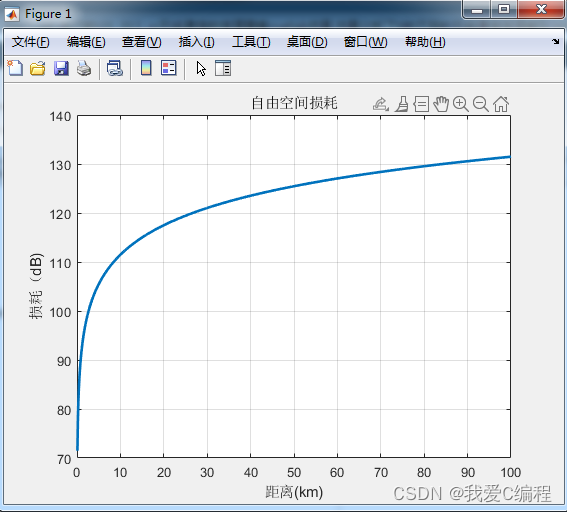Open the 工具(T) menu
The image size is (567, 512).
[251, 42]
